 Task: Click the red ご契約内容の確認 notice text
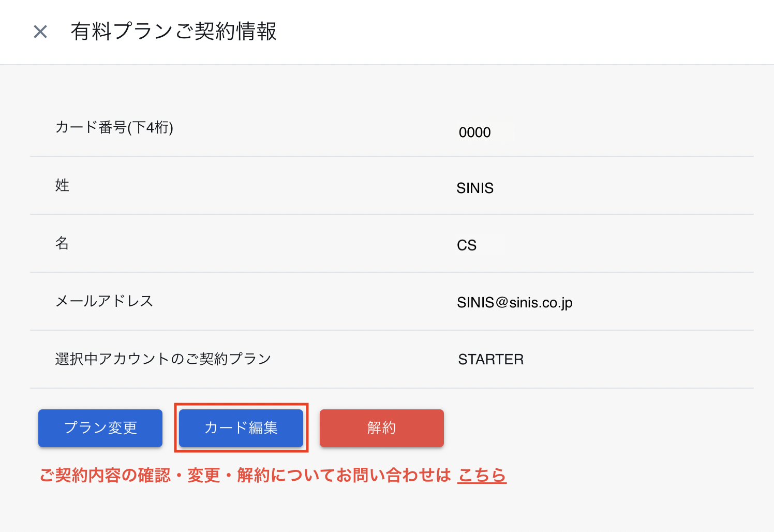point(245,475)
